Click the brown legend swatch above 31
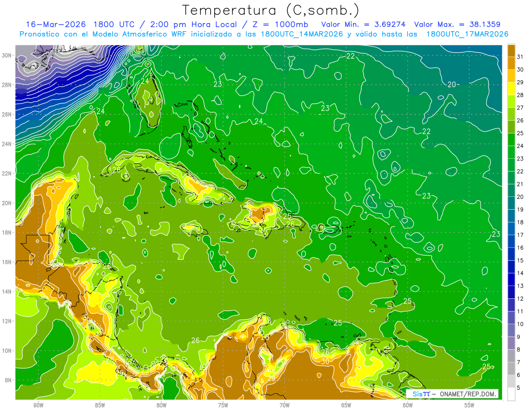The width and height of the screenshot is (532, 411). [x=511, y=51]
